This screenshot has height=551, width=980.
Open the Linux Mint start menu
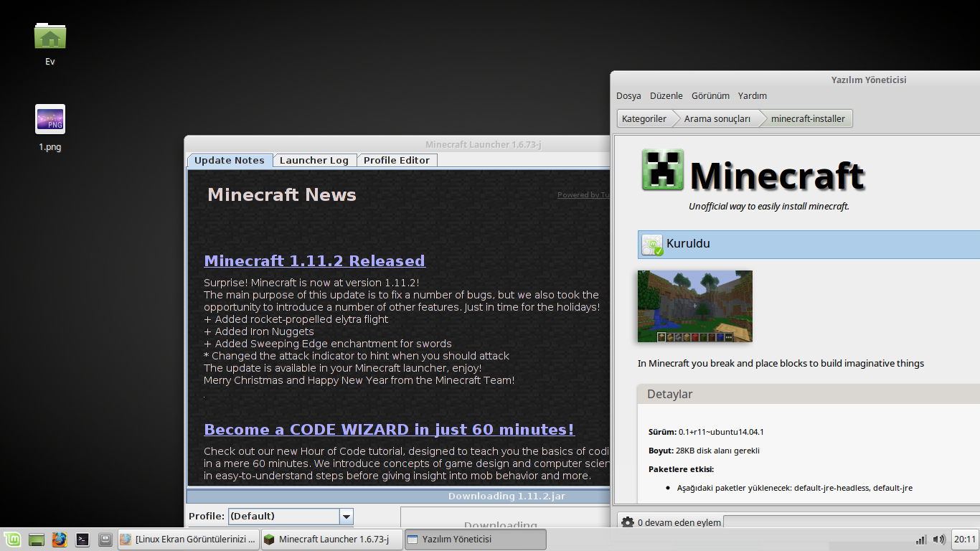[11, 539]
